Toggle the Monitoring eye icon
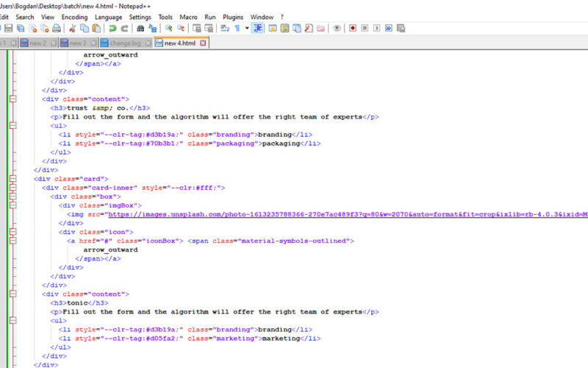The width and height of the screenshot is (588, 368). tap(337, 28)
